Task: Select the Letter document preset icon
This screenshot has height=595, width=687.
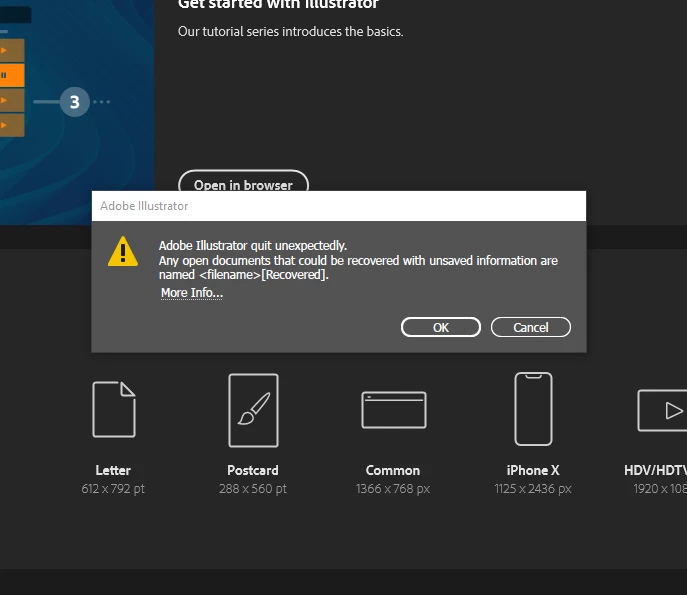Action: coord(114,409)
